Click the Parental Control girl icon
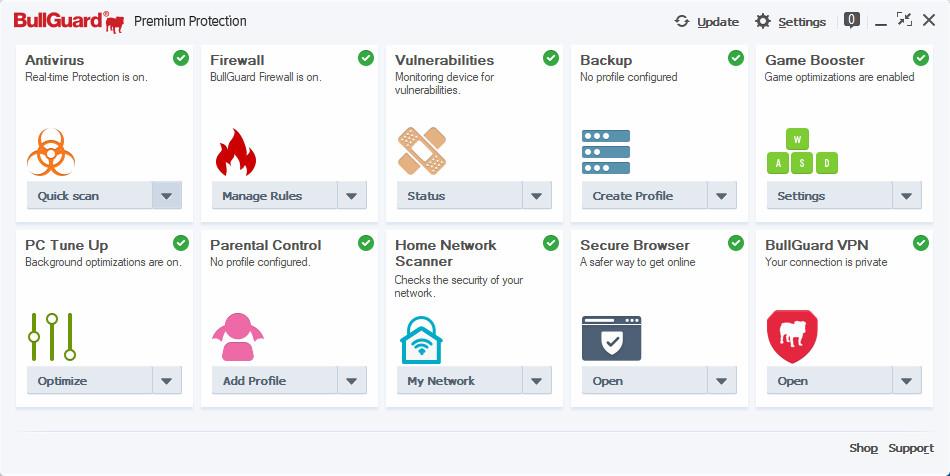Image resolution: width=950 pixels, height=476 pixels. pyautogui.click(x=237, y=337)
